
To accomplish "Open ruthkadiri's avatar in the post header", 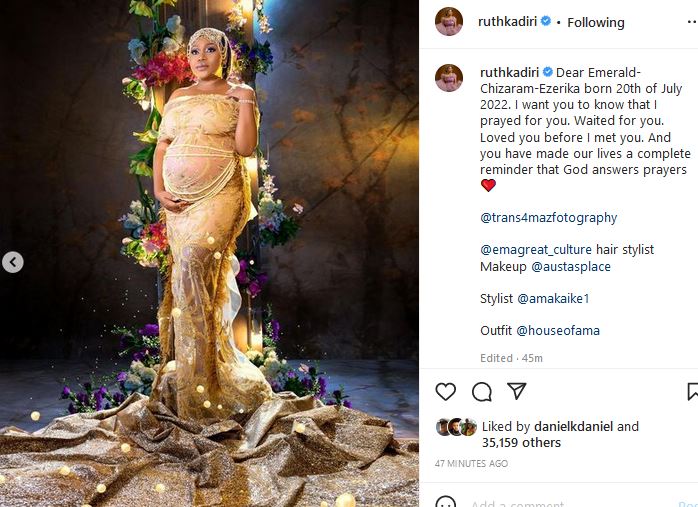I will pyautogui.click(x=449, y=22).
